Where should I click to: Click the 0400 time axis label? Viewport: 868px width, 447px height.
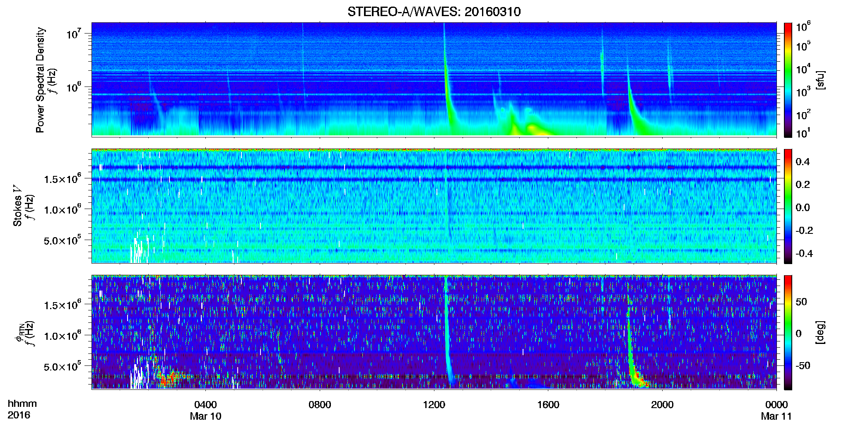point(205,405)
